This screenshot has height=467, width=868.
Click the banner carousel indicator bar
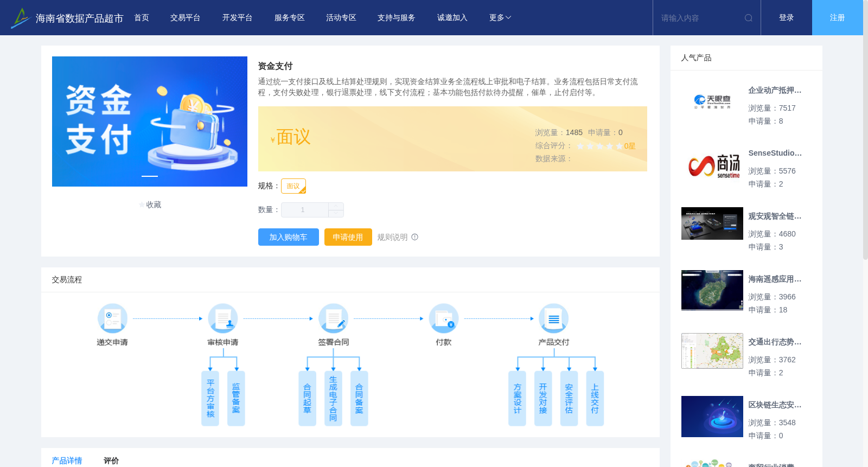[150, 176]
